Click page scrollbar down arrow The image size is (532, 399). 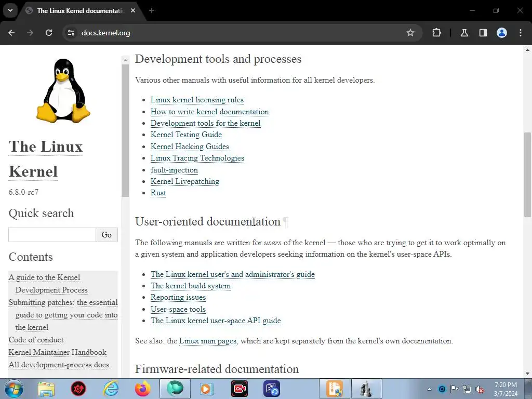(527, 374)
